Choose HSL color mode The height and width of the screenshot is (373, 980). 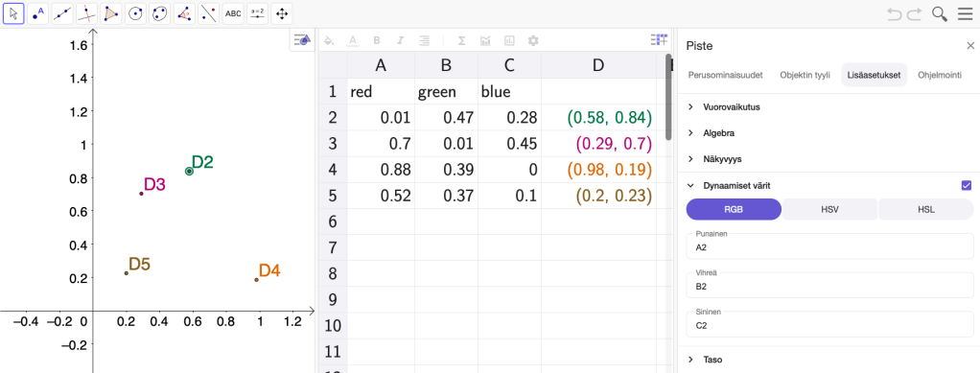pos(925,209)
